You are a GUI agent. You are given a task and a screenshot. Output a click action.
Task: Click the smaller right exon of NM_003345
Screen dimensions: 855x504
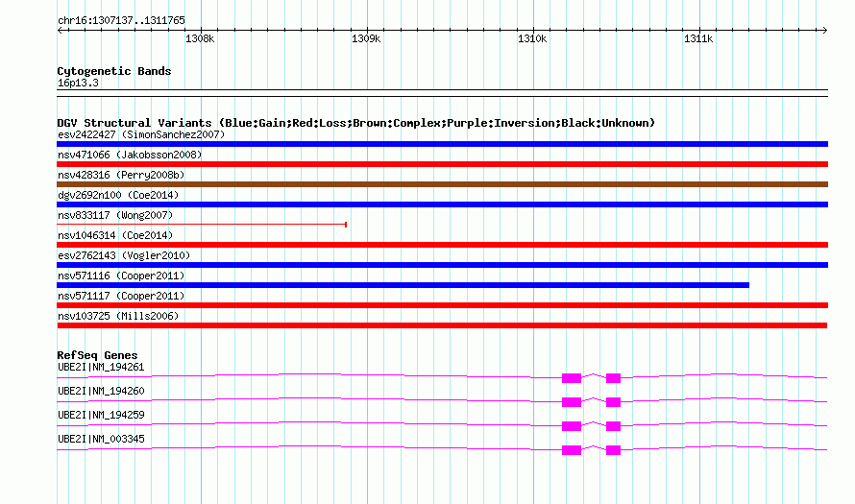(614, 450)
